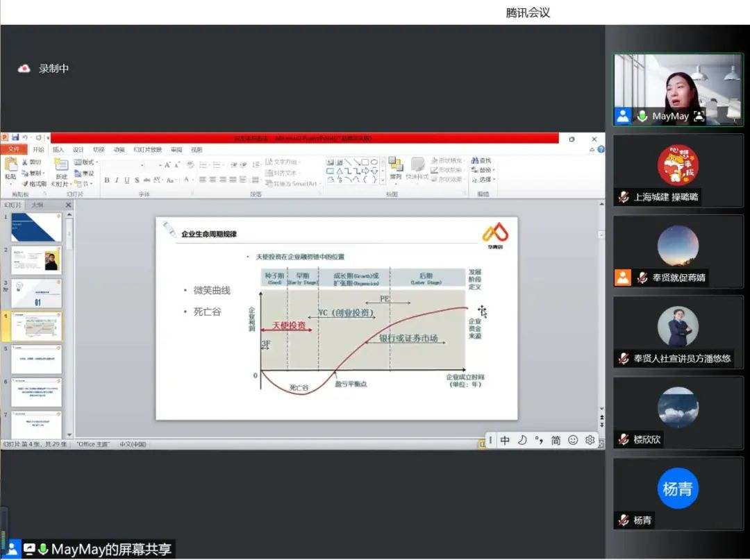Open slide 2 thumbnail with the portrait photo
The width and height of the screenshot is (750, 560).
point(37,260)
